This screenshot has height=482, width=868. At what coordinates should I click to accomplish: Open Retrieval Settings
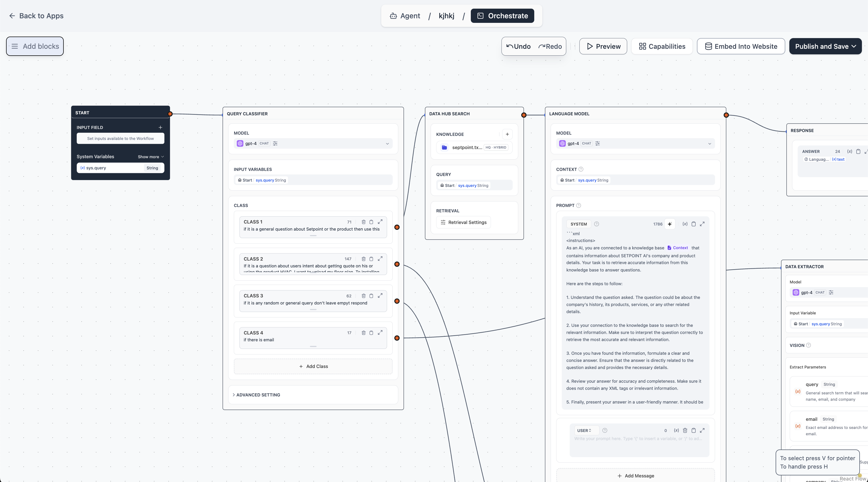click(463, 222)
